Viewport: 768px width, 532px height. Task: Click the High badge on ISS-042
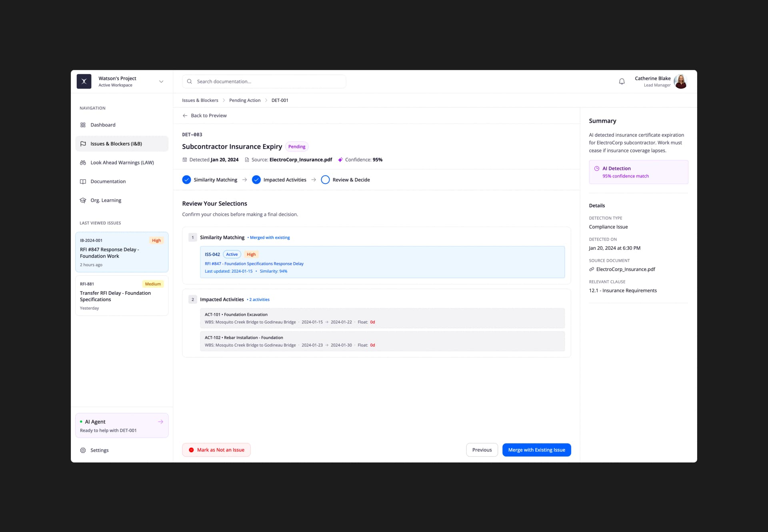(x=251, y=255)
